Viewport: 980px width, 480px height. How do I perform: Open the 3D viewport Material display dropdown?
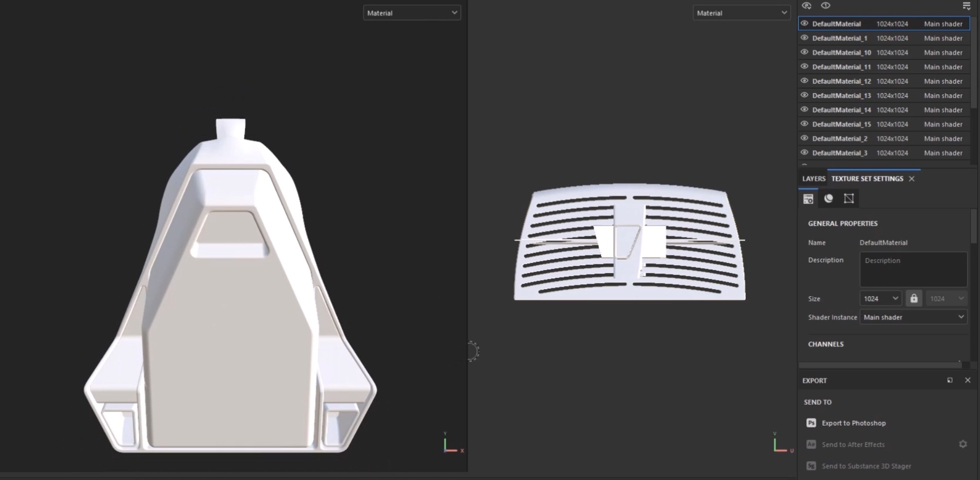pos(412,13)
